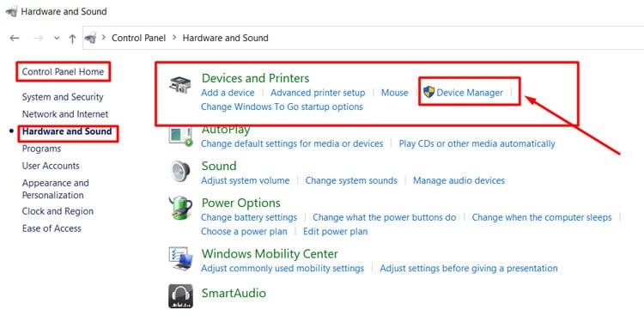Image resolution: width=644 pixels, height=322 pixels.
Task: Click Change battery settings
Action: [249, 217]
